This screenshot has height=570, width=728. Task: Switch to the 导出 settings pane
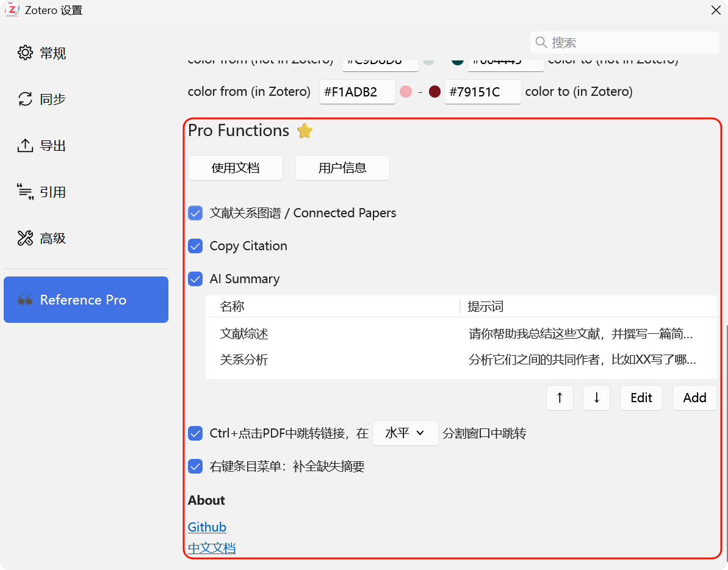86,145
